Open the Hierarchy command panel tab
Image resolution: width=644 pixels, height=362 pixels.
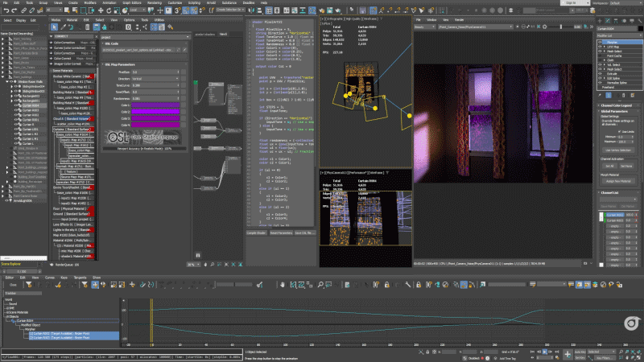click(616, 21)
